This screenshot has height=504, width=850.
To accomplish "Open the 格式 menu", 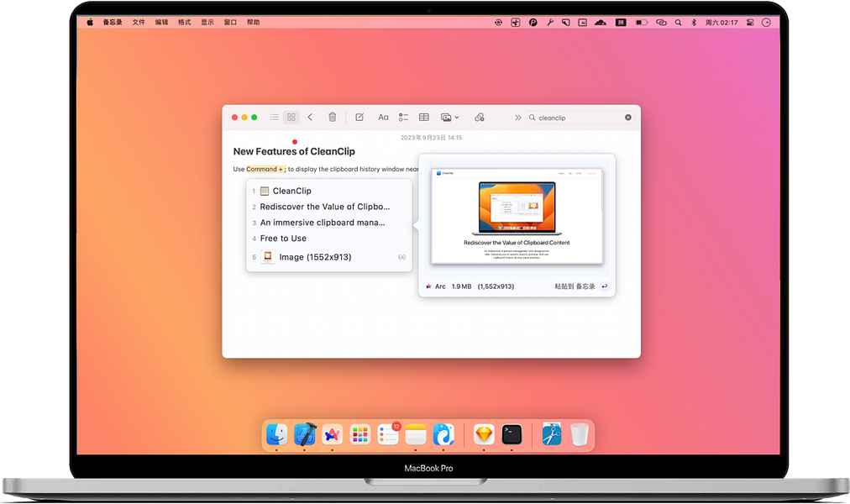I will (184, 22).
